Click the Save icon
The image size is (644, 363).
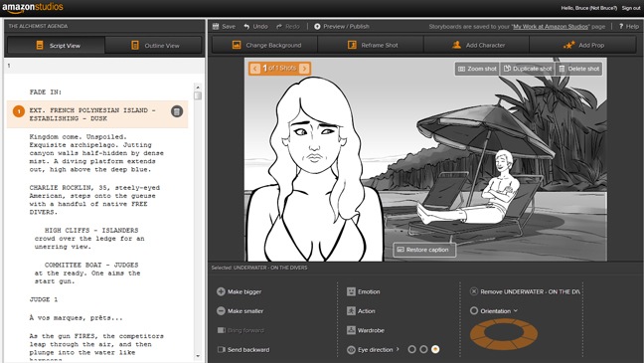click(216, 26)
